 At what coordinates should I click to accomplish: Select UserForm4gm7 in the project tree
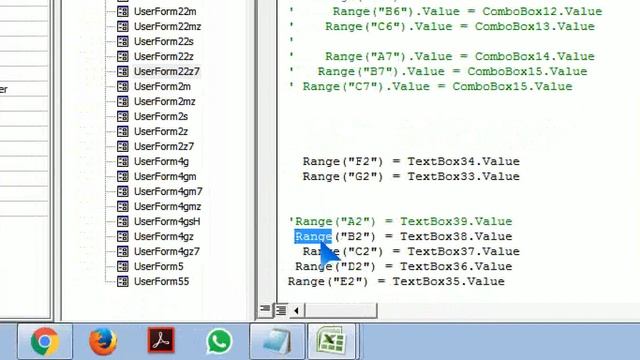tap(168, 191)
